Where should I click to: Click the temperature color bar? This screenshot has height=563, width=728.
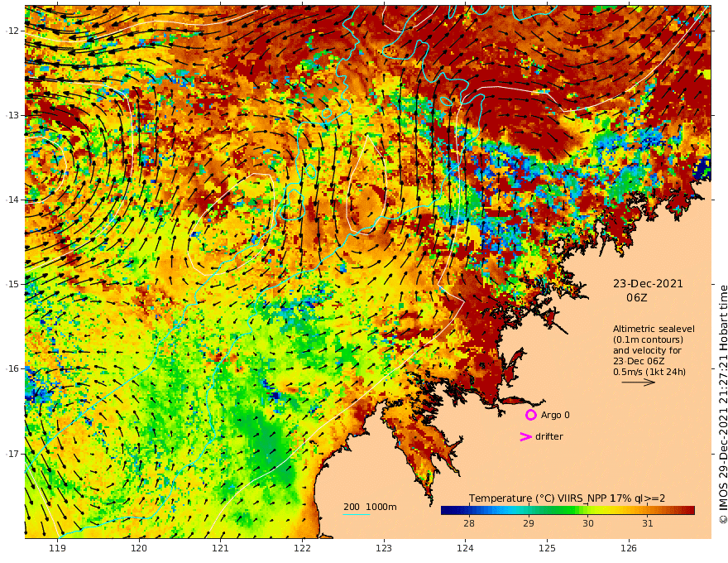[x=568, y=510]
